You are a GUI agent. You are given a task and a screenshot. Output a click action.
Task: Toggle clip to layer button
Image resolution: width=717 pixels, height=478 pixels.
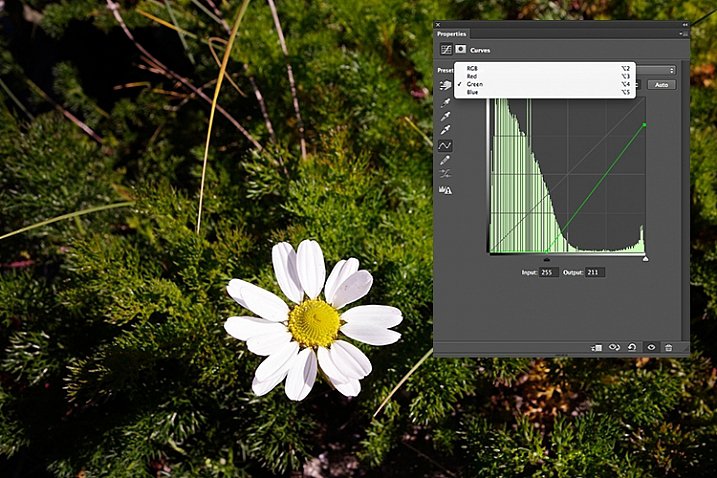(x=597, y=347)
